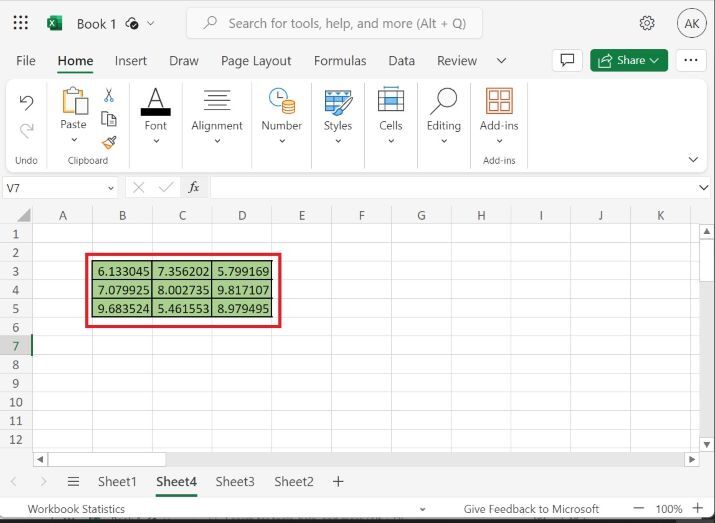The image size is (715, 523).
Task: Click the Format Painter brush icon
Action: 109,143
